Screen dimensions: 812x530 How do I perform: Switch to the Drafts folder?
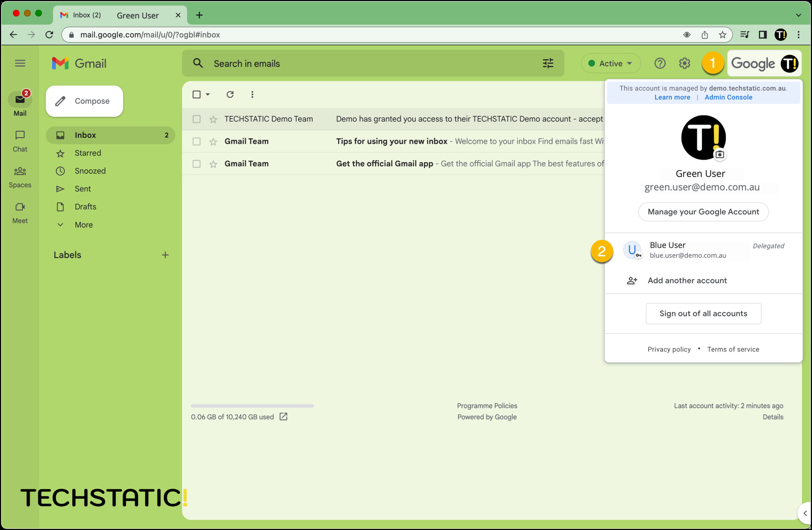point(85,207)
